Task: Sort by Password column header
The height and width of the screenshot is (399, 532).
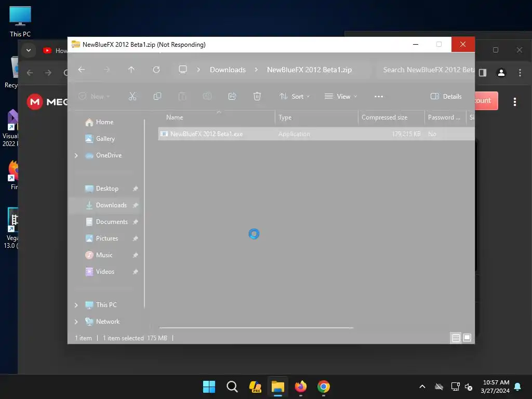Action: [x=445, y=117]
